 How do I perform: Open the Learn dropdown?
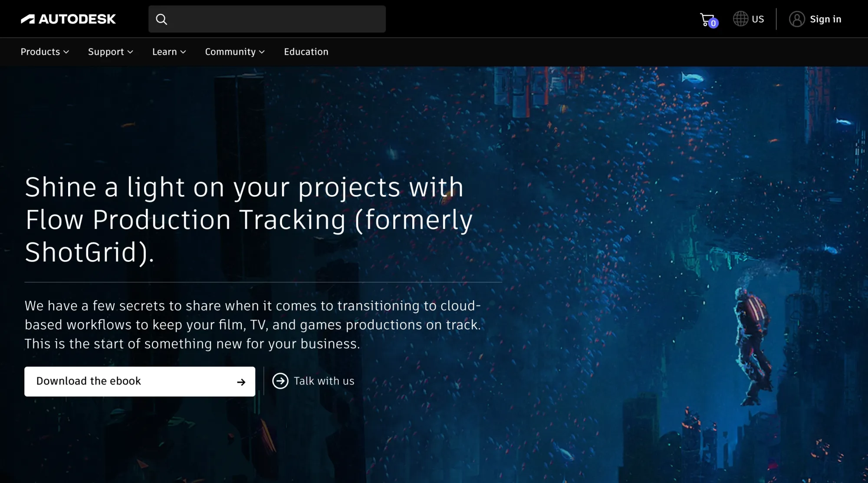point(169,52)
